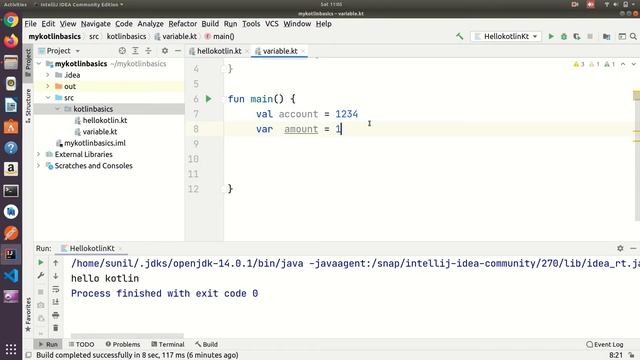Click the Run tool window button

tap(48, 344)
